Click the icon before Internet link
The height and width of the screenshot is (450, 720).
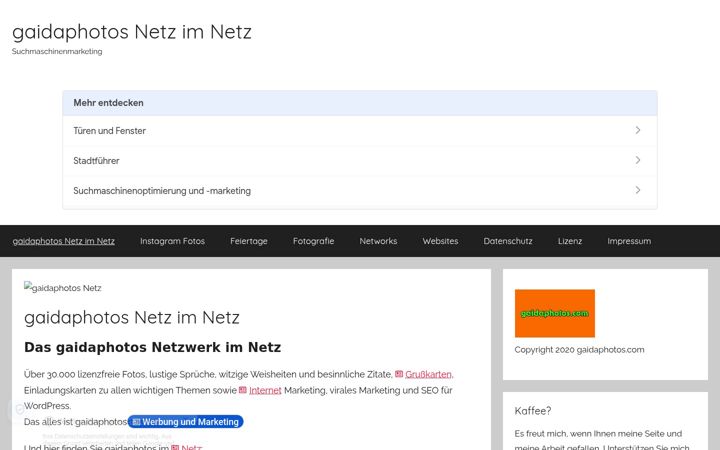point(243,390)
